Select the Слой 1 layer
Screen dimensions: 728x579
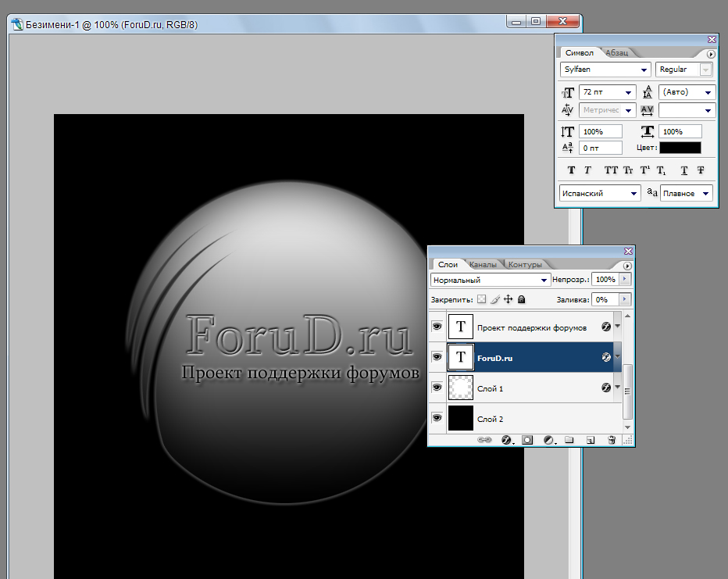[x=531, y=388]
